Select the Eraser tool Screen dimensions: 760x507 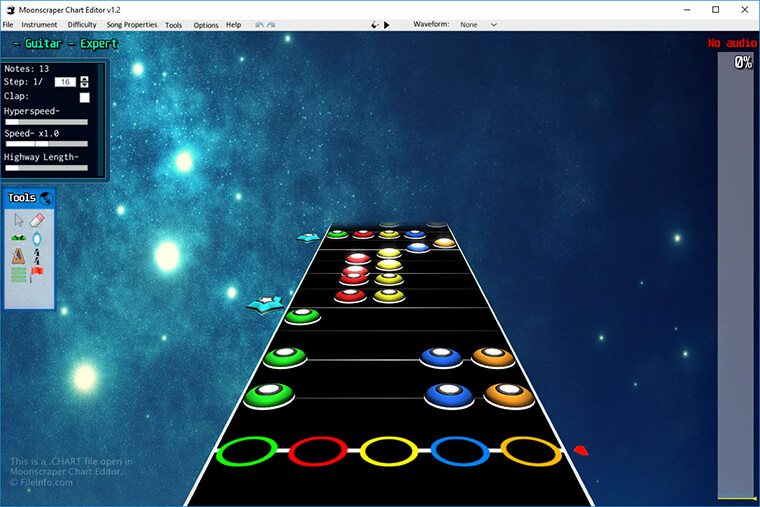tap(38, 219)
